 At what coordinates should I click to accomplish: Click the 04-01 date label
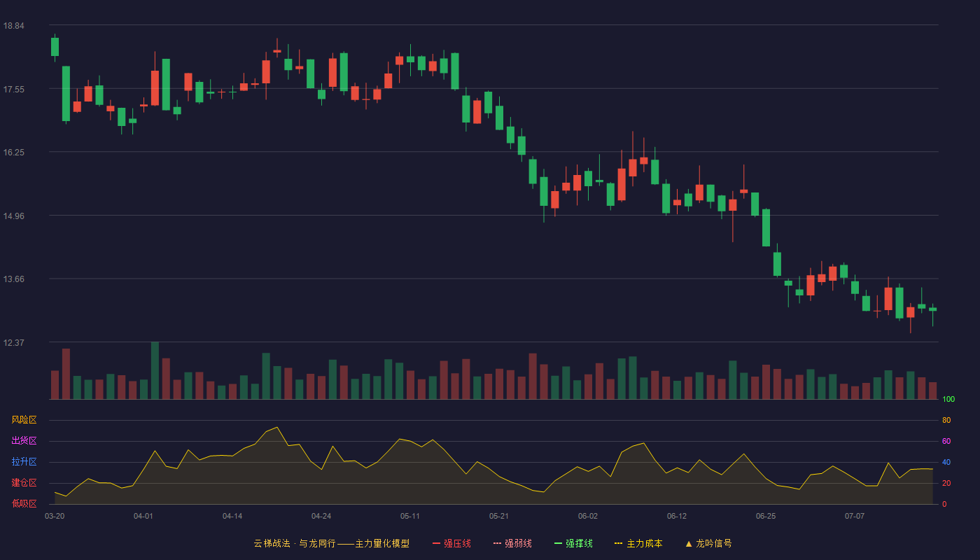(x=143, y=516)
